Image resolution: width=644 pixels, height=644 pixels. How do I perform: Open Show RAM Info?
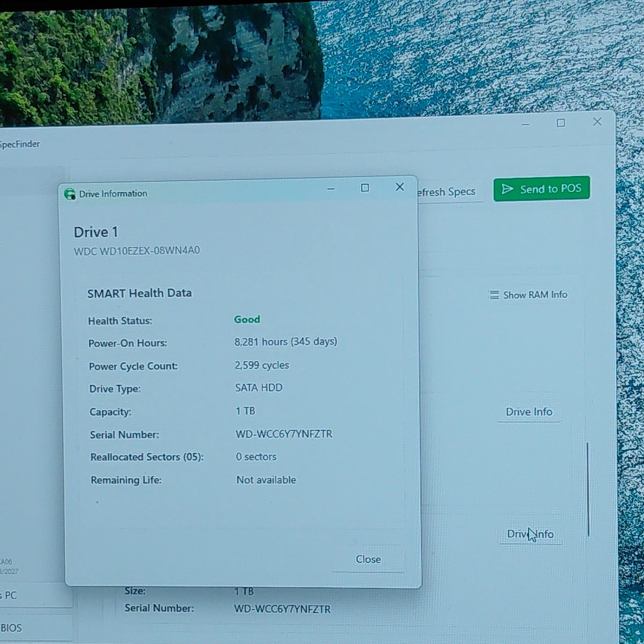pos(528,295)
